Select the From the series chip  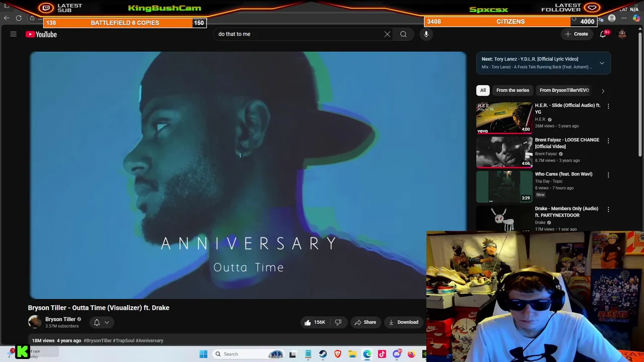pyautogui.click(x=513, y=90)
